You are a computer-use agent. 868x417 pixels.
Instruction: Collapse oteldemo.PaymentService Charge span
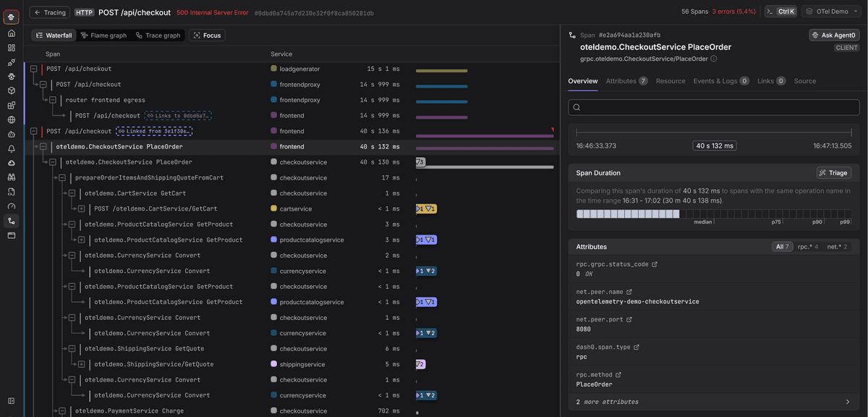point(61,410)
